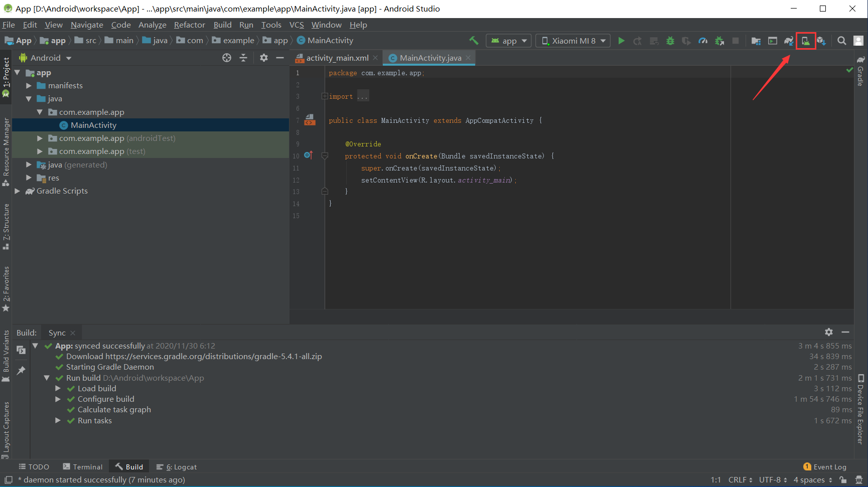This screenshot has height=487, width=868.
Task: Open the Terminal tool window tab
Action: 83,467
